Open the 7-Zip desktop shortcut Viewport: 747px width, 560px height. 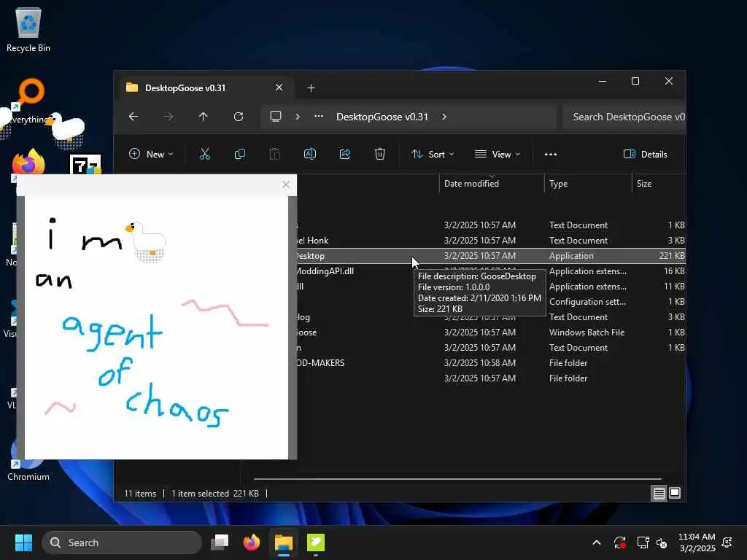coord(85,164)
